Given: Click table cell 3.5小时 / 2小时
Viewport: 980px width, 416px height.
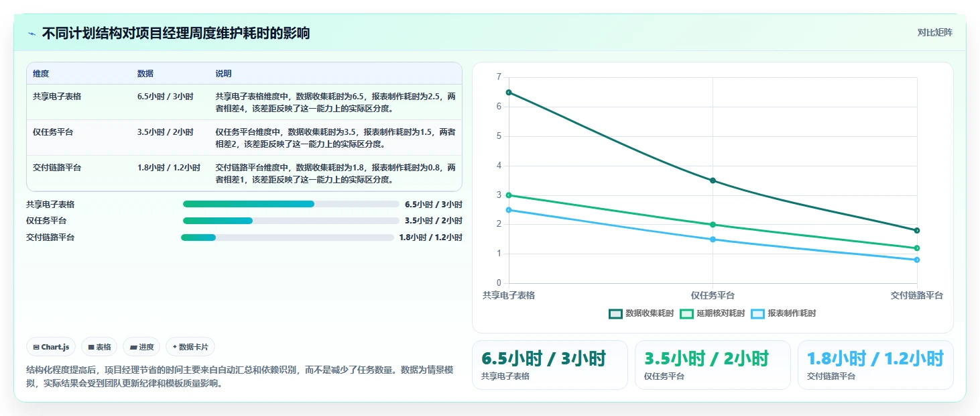Looking at the screenshot, I should [x=166, y=132].
